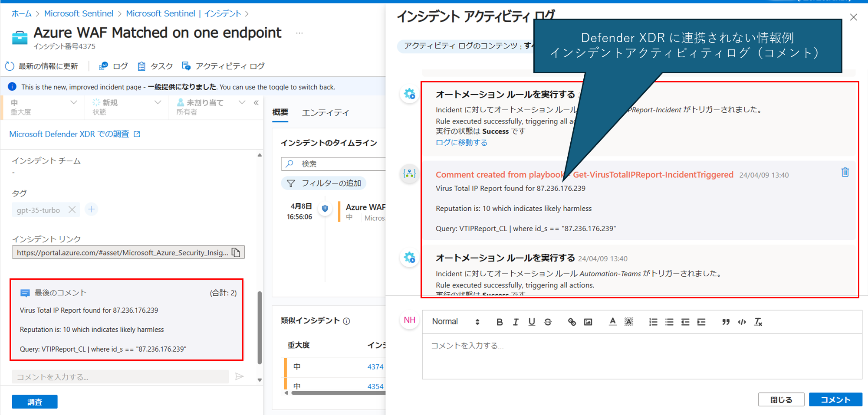Click the similar incidents horizontal scrollbar

click(x=338, y=393)
